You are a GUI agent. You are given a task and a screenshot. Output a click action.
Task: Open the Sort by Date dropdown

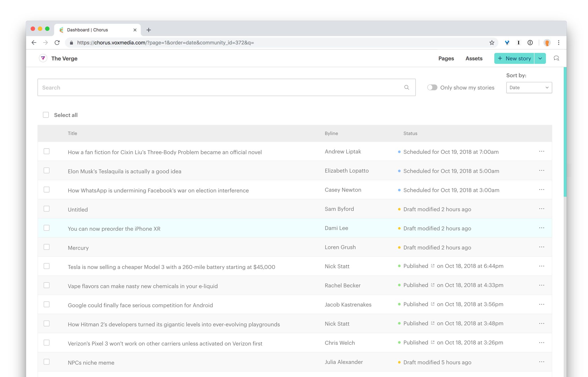[x=529, y=87]
